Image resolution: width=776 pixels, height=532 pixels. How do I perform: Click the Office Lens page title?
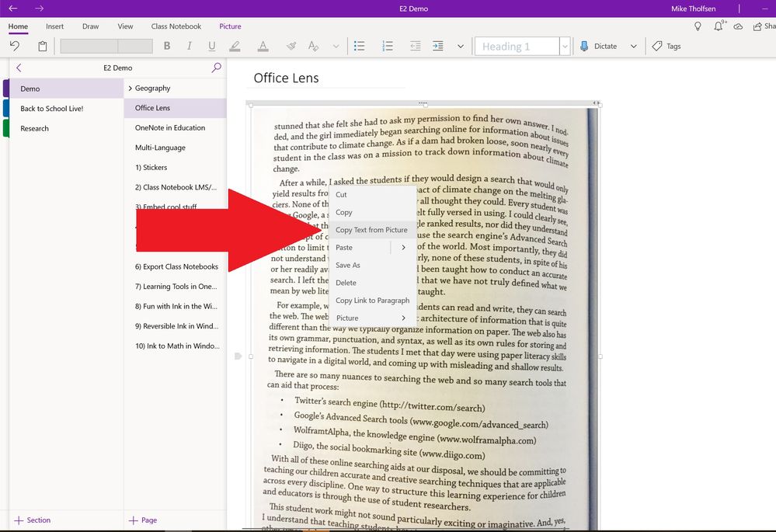click(x=286, y=78)
